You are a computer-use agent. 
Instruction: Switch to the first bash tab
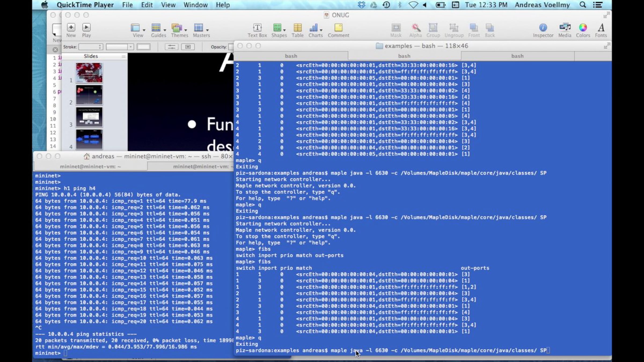[291, 56]
